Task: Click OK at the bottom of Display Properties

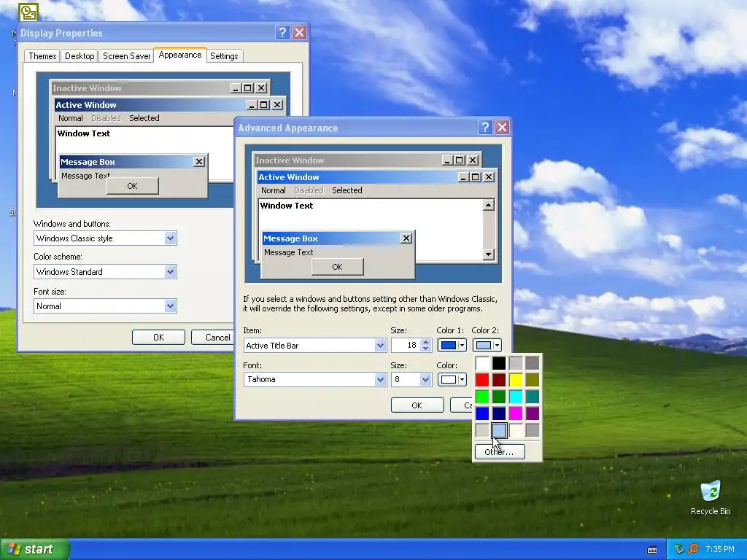Action: 158,337
